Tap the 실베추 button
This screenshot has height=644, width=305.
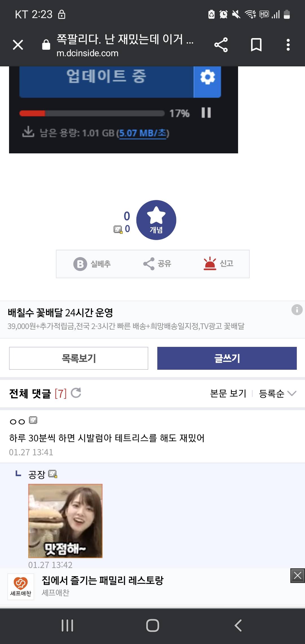92,264
